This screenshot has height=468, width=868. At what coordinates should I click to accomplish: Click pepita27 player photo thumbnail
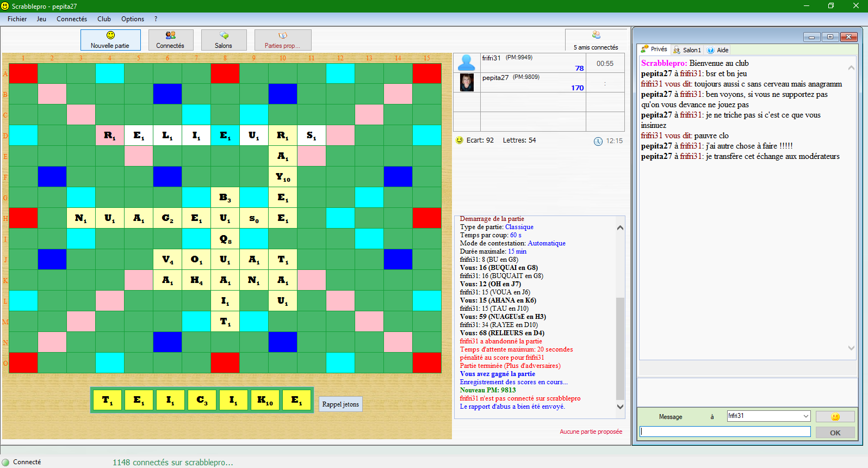point(467,82)
